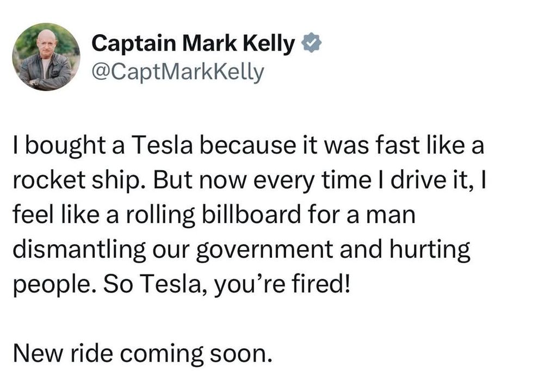Select the @CaptMarkKelly handle
This screenshot has height=392, width=544.
(178, 73)
